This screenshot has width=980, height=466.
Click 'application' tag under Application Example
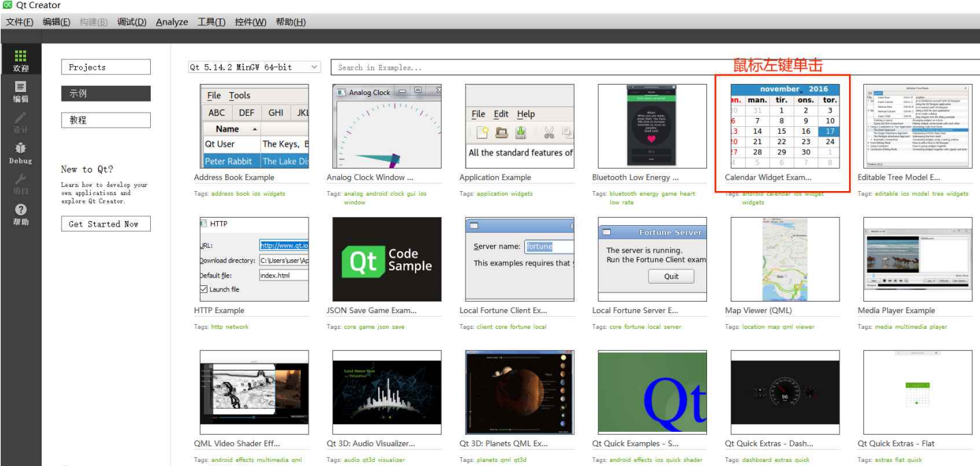click(493, 194)
